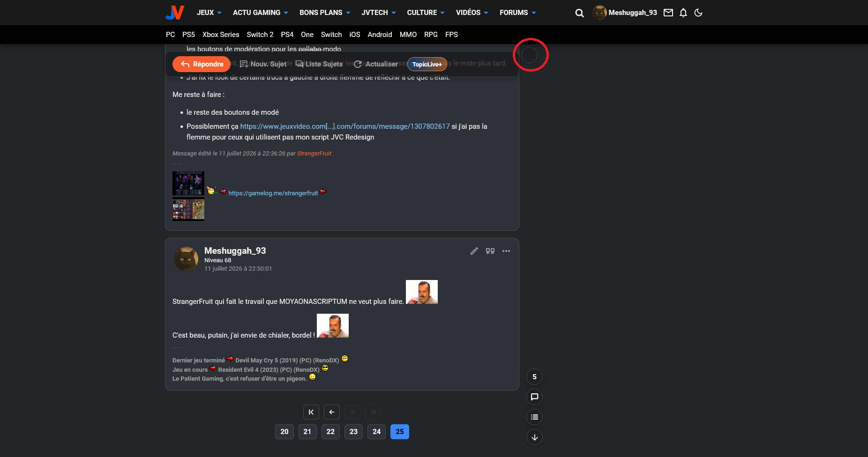The height and width of the screenshot is (457, 868).
Task: Select current page 25 button
Action: click(400, 432)
